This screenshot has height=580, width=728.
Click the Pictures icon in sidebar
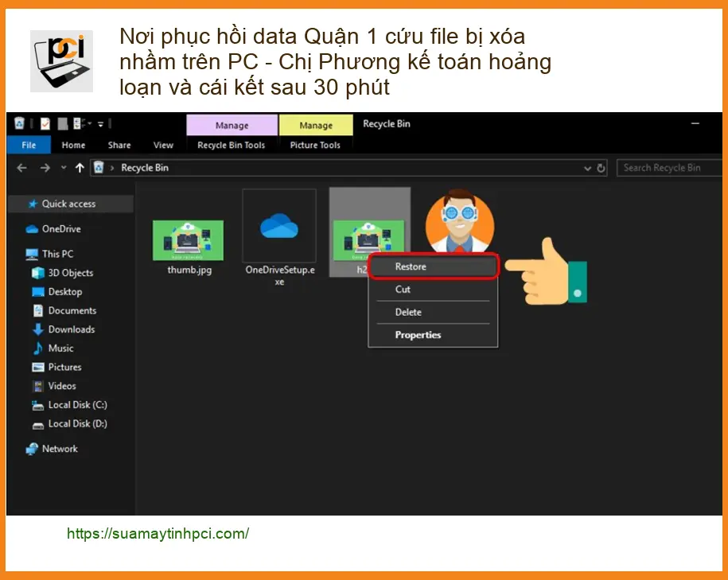(38, 367)
